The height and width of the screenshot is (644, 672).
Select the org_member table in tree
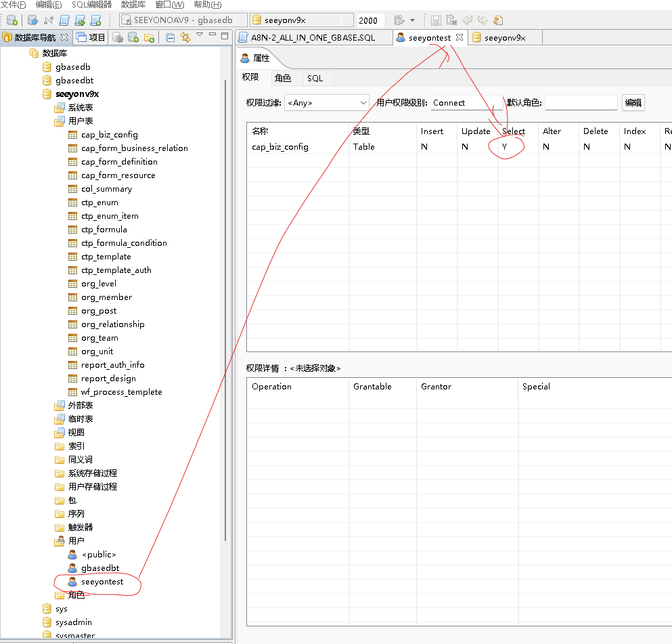pyautogui.click(x=106, y=297)
